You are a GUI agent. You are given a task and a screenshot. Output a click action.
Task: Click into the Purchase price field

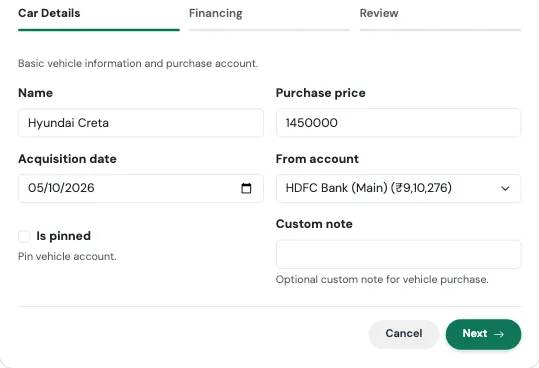pyautogui.click(x=398, y=123)
